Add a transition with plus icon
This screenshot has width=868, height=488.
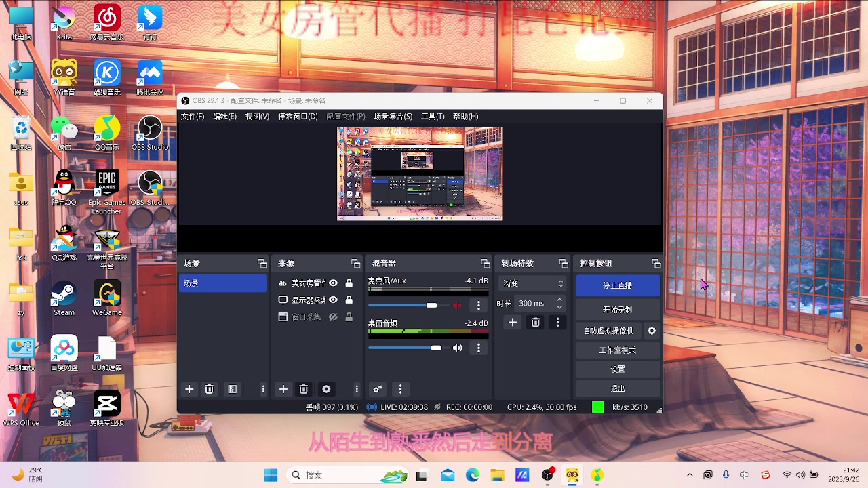point(513,323)
